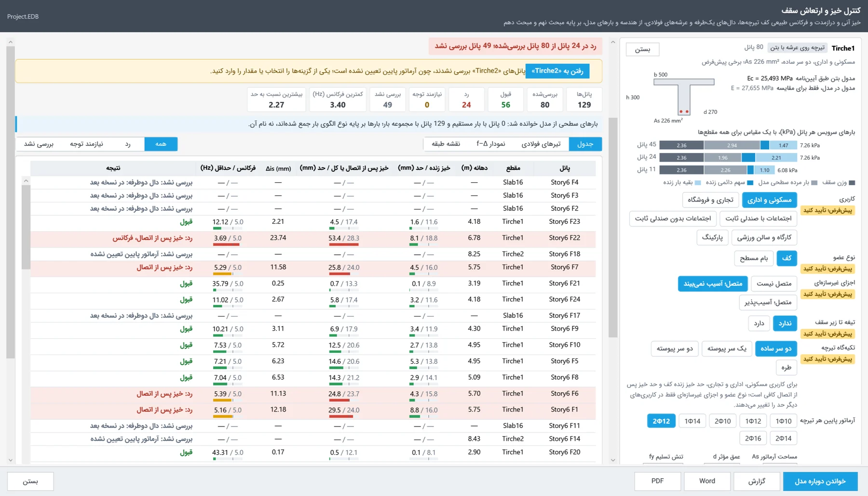Pick 2Φ16 bottom reinforcement

point(753,438)
